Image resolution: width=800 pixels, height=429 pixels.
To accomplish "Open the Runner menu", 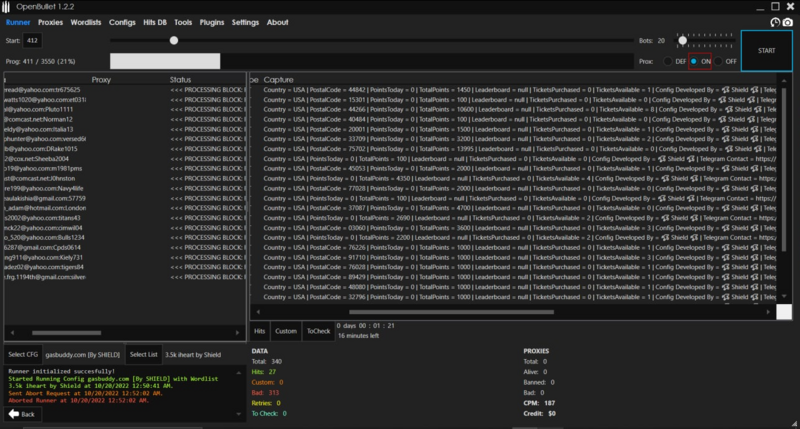I will pos(18,22).
